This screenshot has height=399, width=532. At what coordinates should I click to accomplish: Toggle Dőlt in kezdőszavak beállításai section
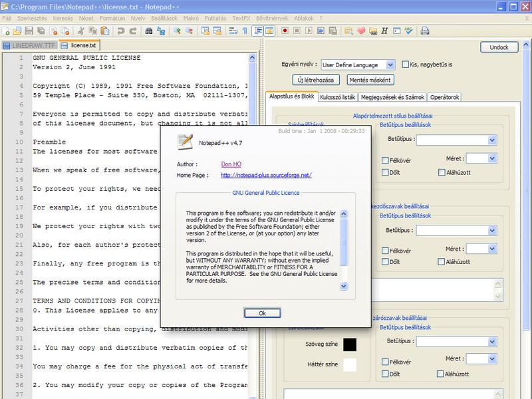tap(385, 261)
